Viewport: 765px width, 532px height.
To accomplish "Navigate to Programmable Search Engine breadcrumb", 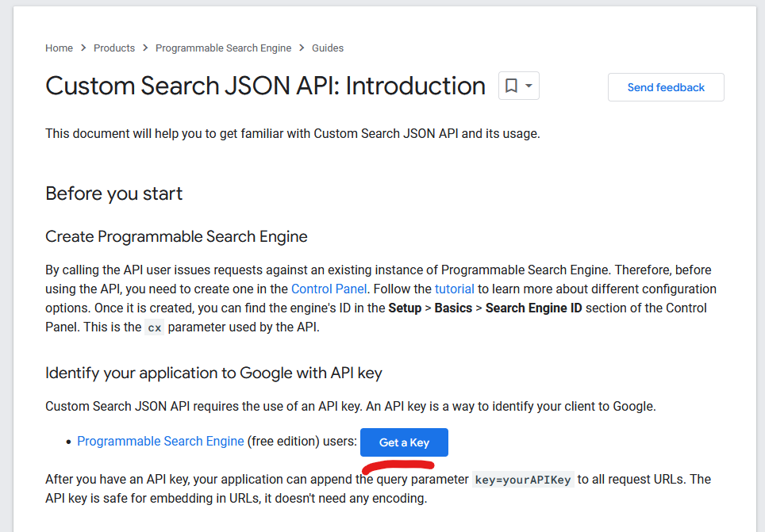I will pyautogui.click(x=223, y=48).
